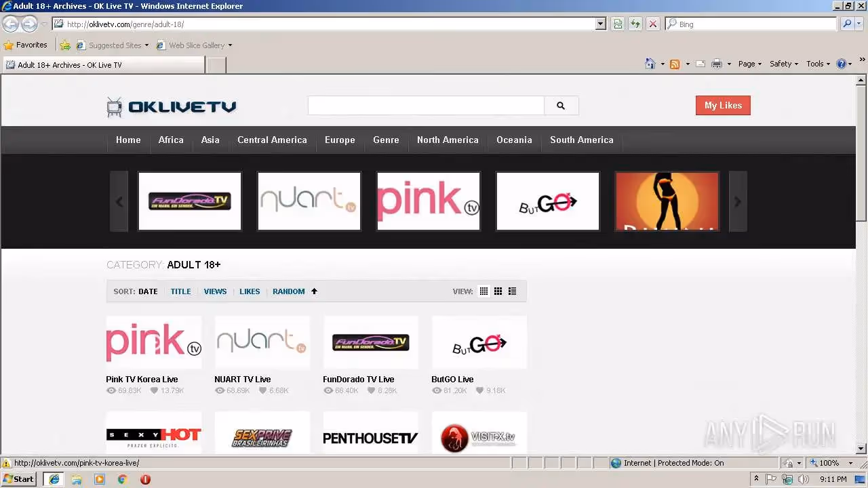Image resolution: width=868 pixels, height=488 pixels.
Task: Click the volume speaker tray icon
Action: click(x=804, y=479)
